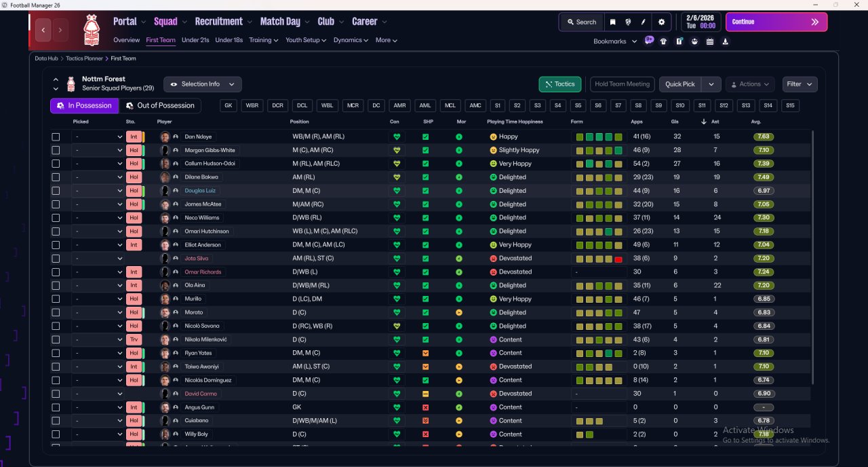Screen dimensions: 868x467
Task: Click the Hold Team Meeting button
Action: click(x=622, y=84)
